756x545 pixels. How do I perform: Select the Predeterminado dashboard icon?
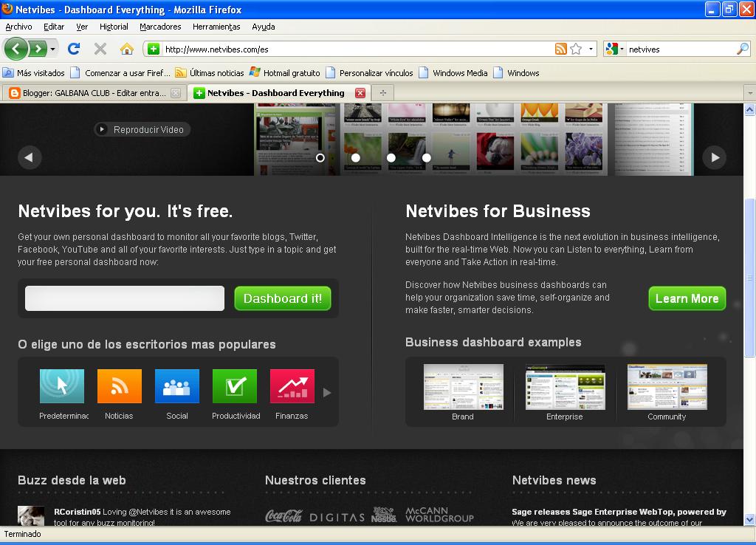pos(62,385)
